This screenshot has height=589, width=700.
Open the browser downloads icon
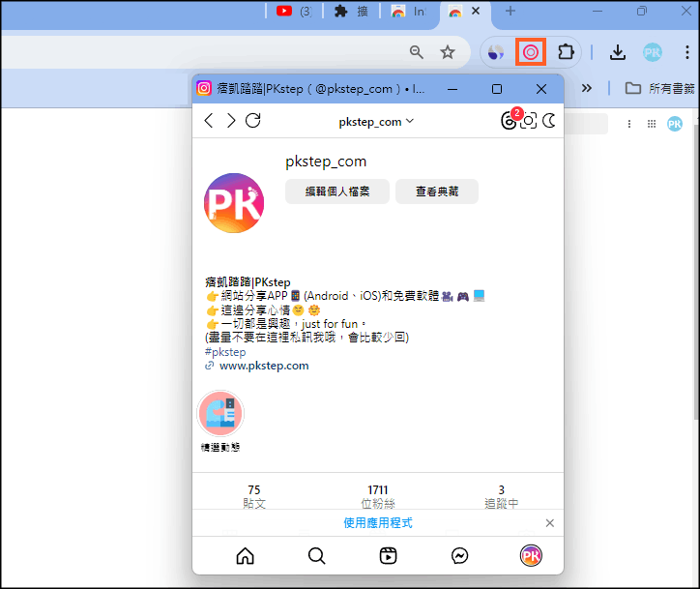(x=618, y=52)
